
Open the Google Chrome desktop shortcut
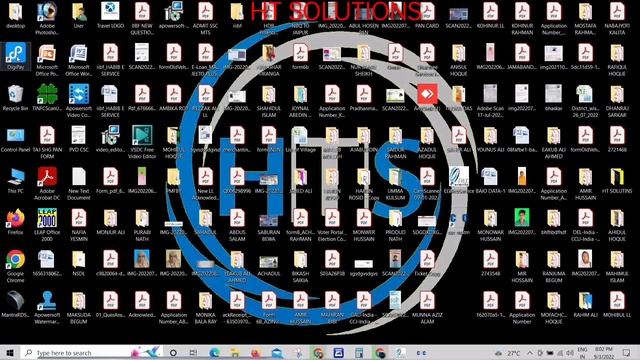[16, 266]
